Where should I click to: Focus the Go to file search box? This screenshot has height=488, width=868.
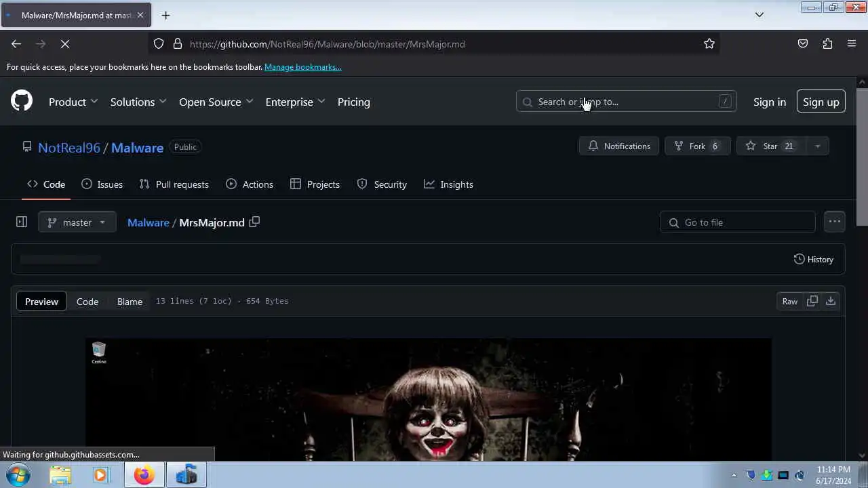[x=738, y=222]
